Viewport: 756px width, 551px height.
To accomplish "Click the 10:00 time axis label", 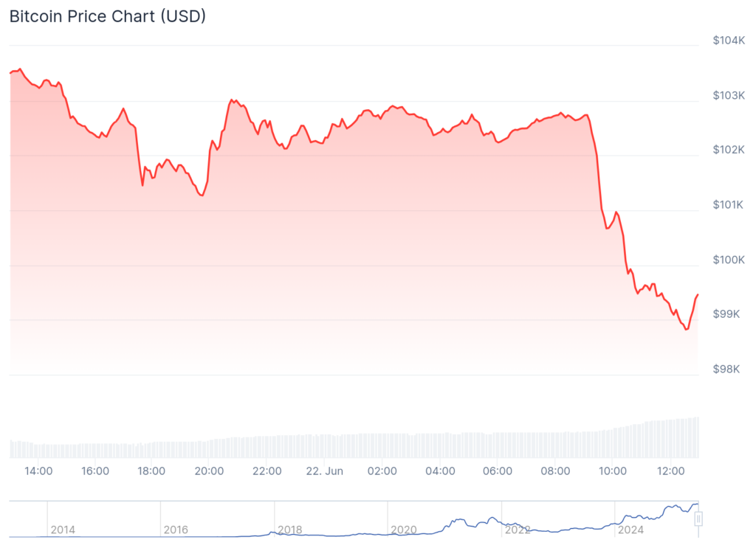I will click(x=612, y=471).
